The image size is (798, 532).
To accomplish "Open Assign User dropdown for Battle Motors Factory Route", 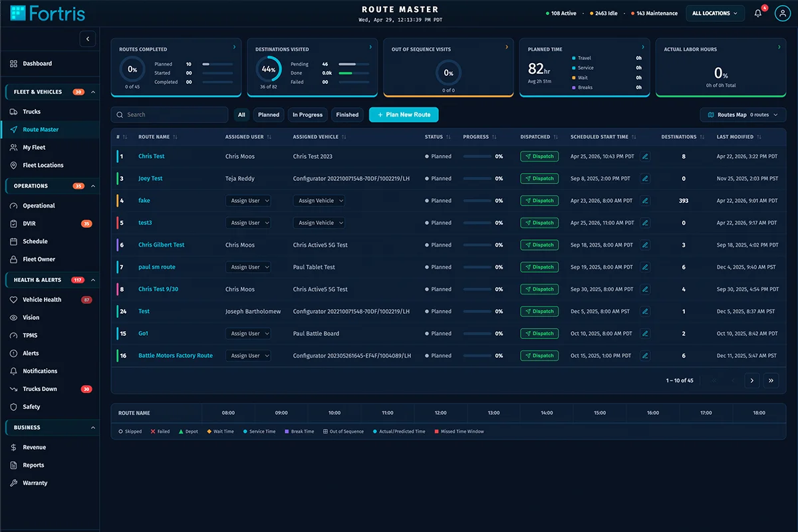I will click(248, 356).
